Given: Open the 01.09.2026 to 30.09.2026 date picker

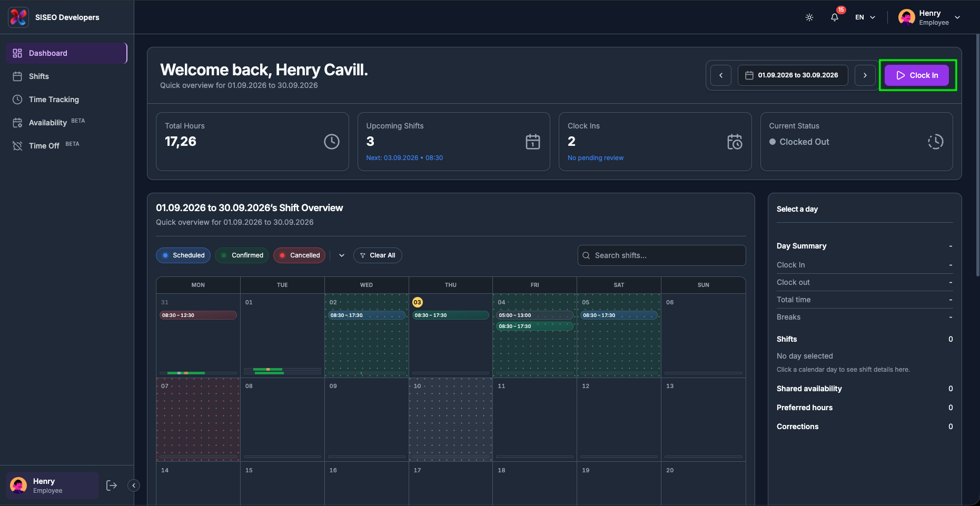Looking at the screenshot, I should [793, 75].
